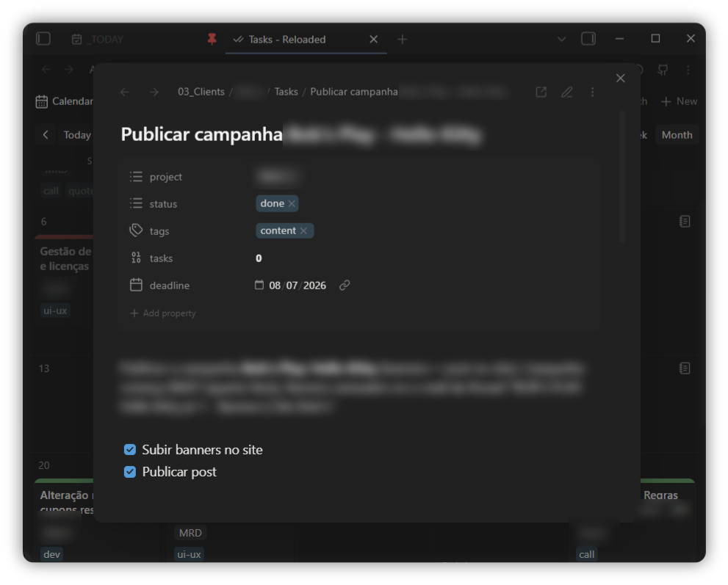Navigate back in the modal
Screen dimensions: 728x585
tap(124, 92)
